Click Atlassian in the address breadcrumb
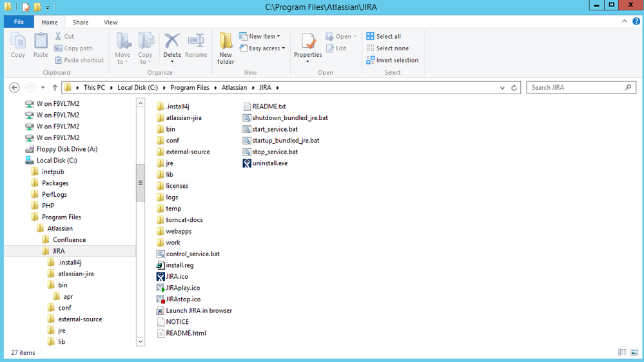644x362 pixels. (234, 88)
